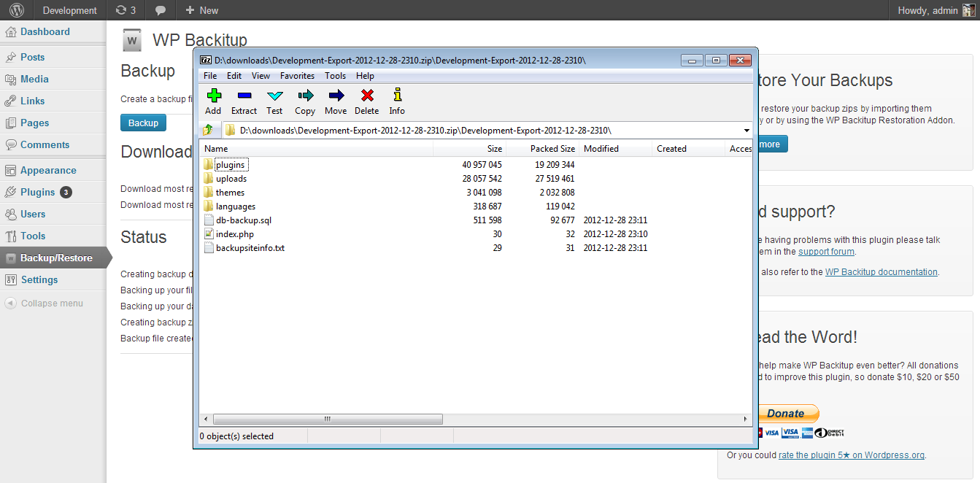This screenshot has width=980, height=483.
Task: Open the Tools menu in 7-Zip
Action: 336,76
